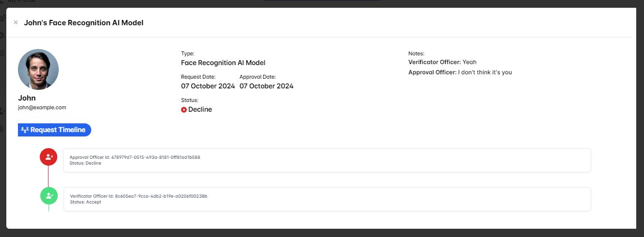The image size is (644, 237).
Task: Click the Approval Officer note text
Action: tap(485, 72)
